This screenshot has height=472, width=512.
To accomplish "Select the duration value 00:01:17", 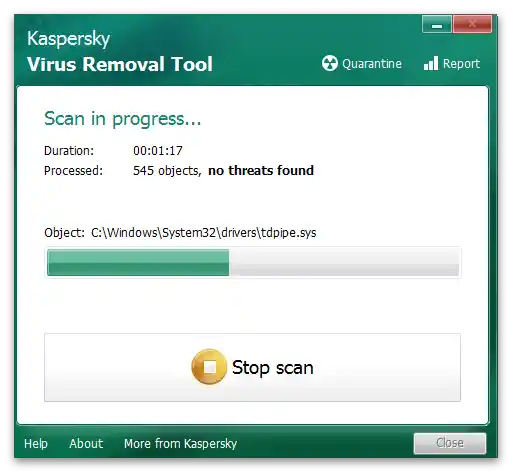I will 158,151.
